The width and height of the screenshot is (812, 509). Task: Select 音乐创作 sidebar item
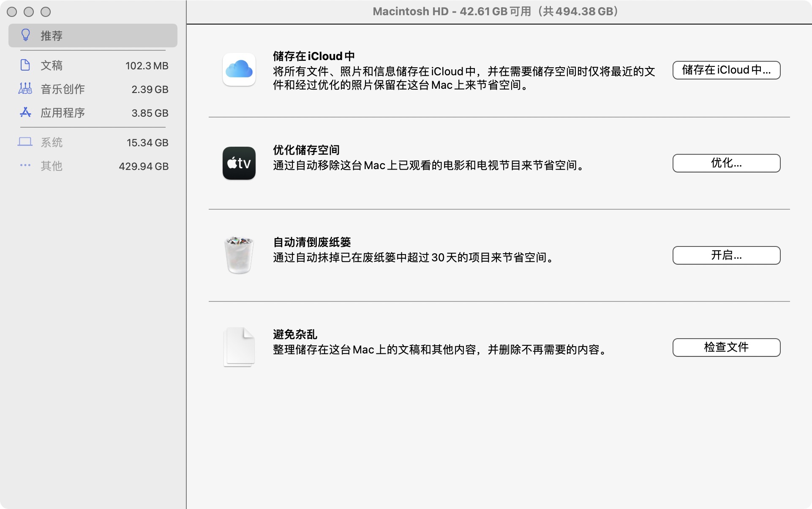63,89
